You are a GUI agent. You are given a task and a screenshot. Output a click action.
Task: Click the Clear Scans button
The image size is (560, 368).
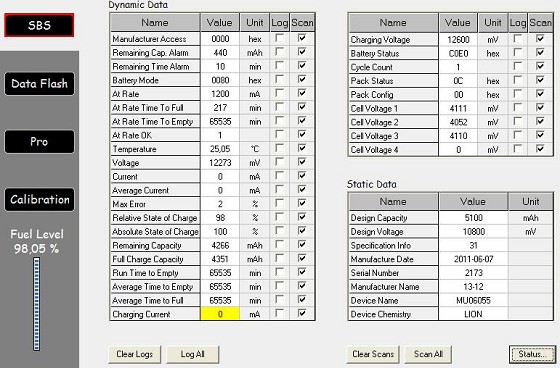373,354
